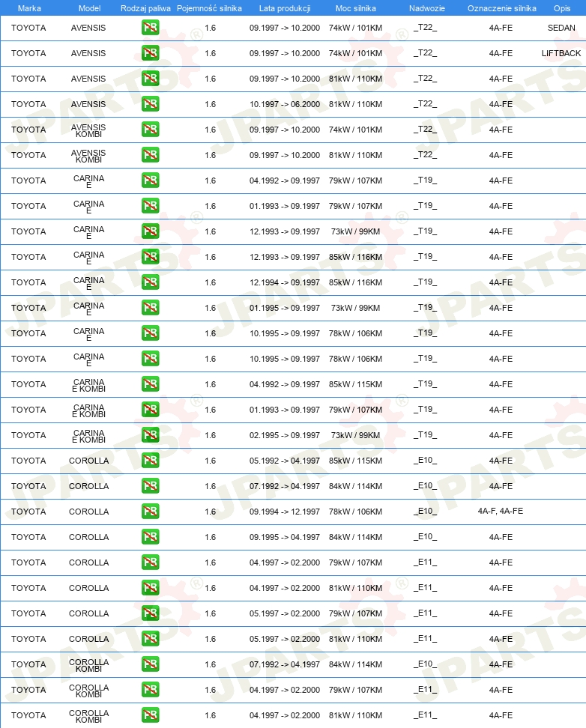Screen dimensions: 586x728
Task: Click fuel icon for Avensis Kombi 74kW row
Action: pos(150,130)
